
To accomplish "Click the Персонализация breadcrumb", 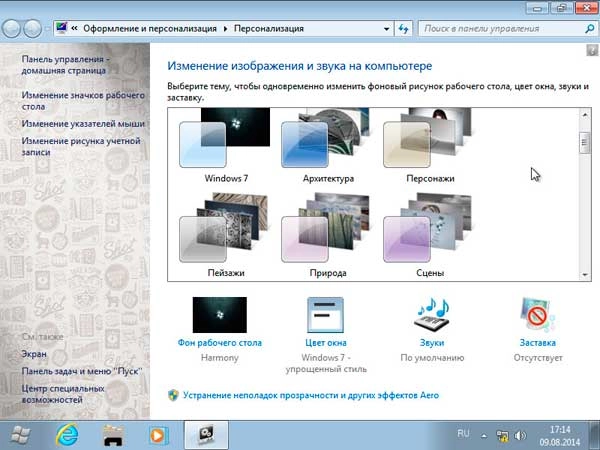I will pyautogui.click(x=269, y=29).
